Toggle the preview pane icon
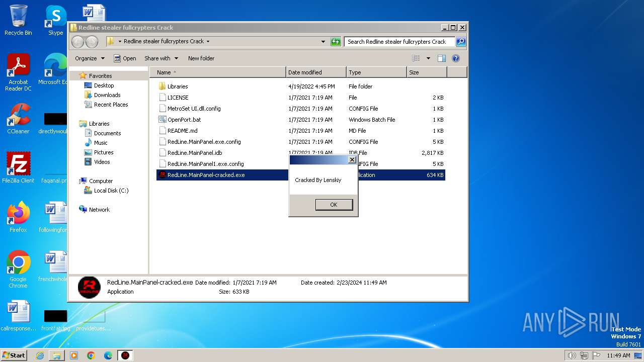644x362 pixels. tap(442, 58)
